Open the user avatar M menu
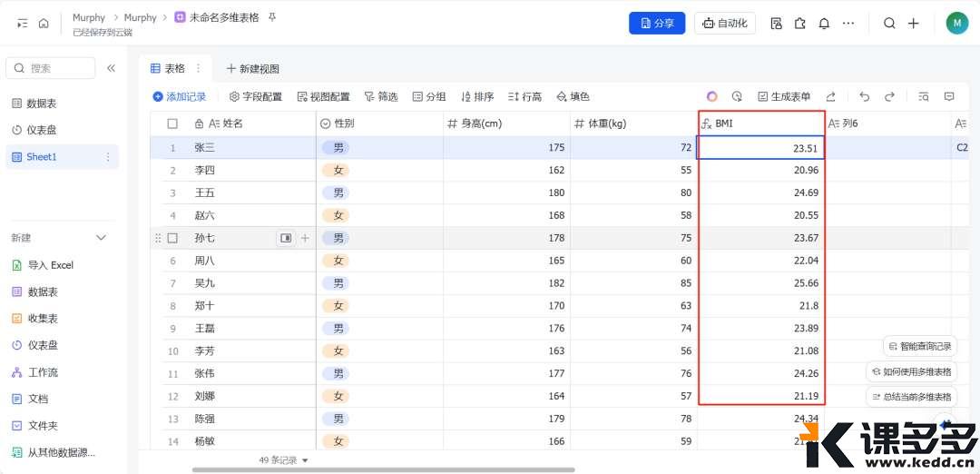Image resolution: width=980 pixels, height=474 pixels. click(x=957, y=23)
